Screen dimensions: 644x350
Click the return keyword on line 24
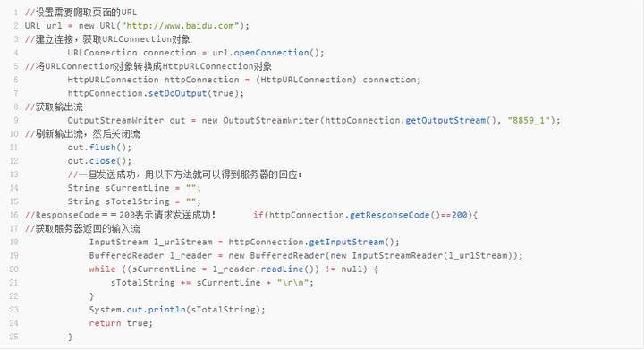point(105,324)
